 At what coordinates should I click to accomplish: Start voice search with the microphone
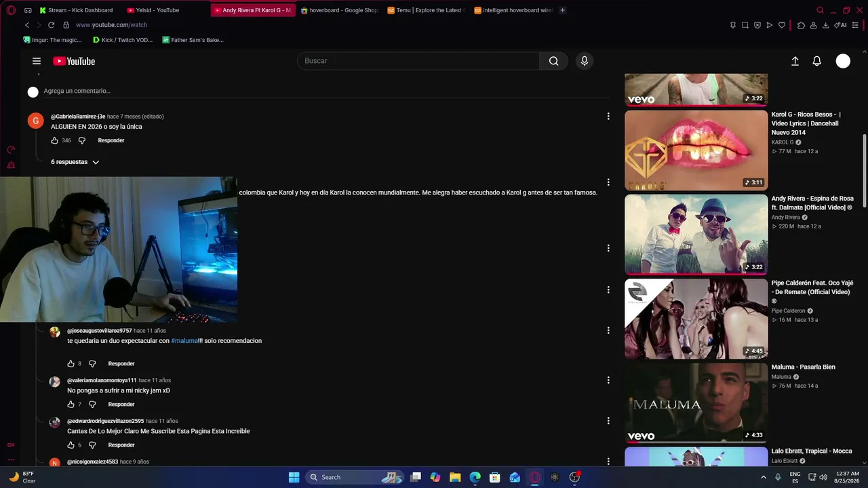coord(585,61)
